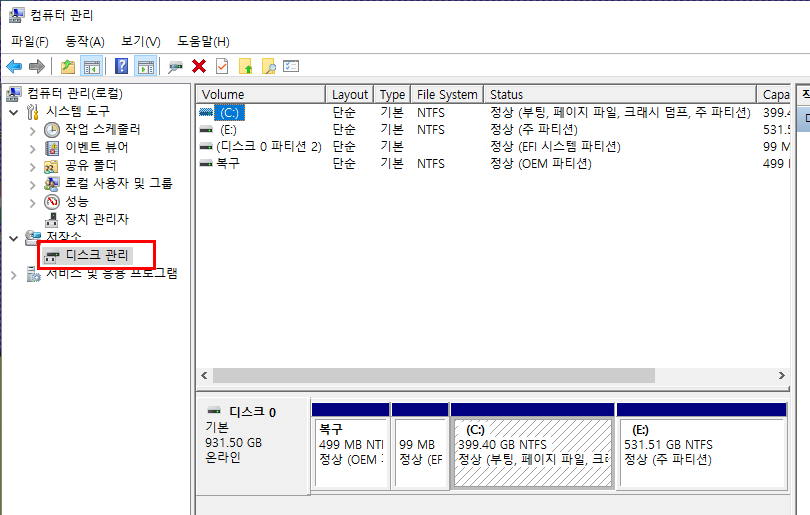Click the horizontal scrollbar left arrow
Image resolution: width=810 pixels, height=515 pixels.
204,376
